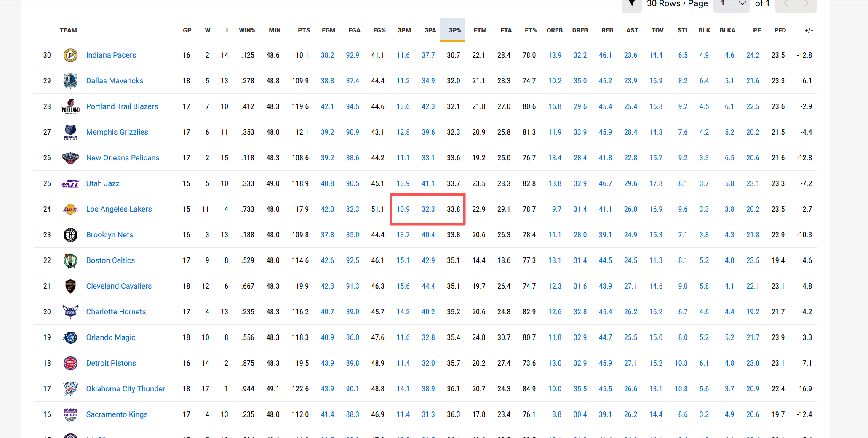Click the Orlando Magic team logo

tap(70, 337)
